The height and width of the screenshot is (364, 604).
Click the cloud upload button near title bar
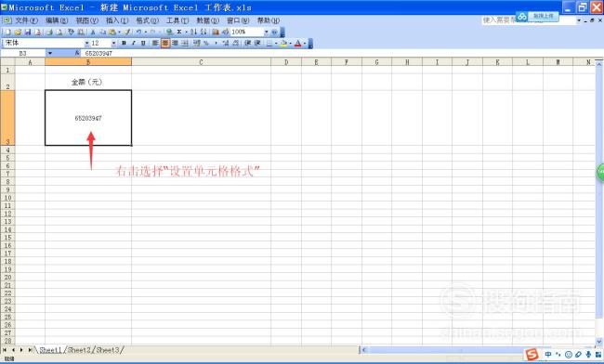pyautogui.click(x=537, y=16)
